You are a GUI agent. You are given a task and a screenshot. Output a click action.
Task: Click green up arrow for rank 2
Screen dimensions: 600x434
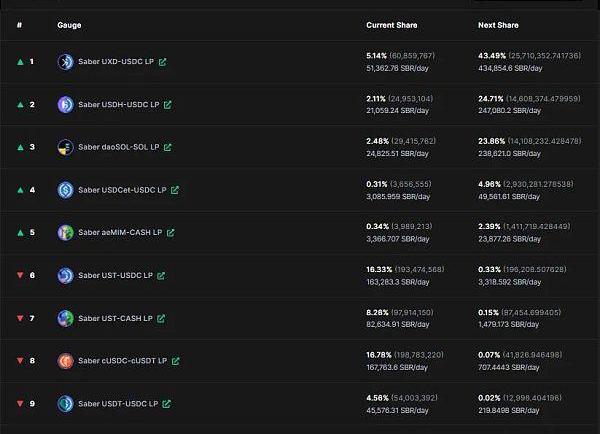20,104
